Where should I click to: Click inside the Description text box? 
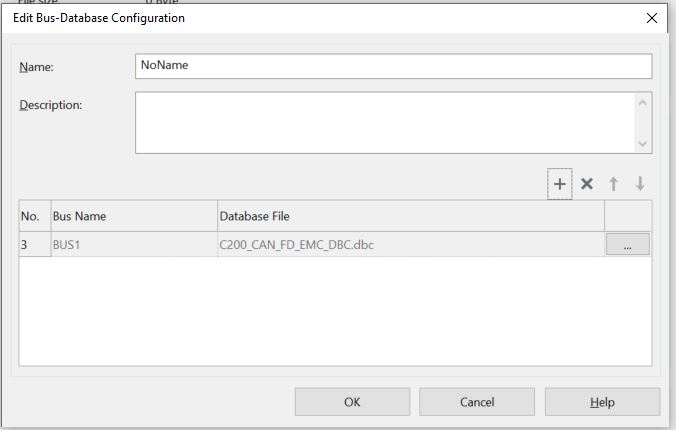[384, 123]
